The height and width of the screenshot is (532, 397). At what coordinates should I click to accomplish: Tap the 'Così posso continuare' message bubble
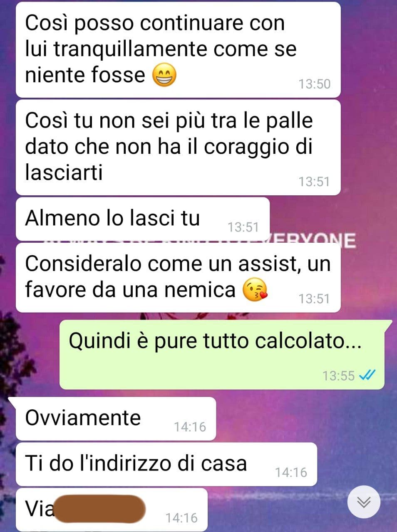pyautogui.click(x=178, y=50)
